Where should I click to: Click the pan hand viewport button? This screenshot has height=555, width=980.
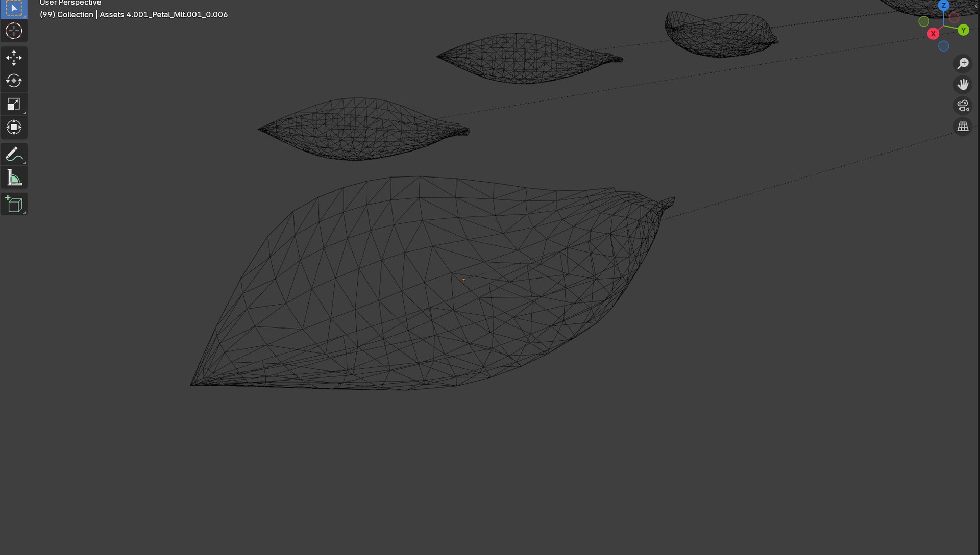point(963,84)
